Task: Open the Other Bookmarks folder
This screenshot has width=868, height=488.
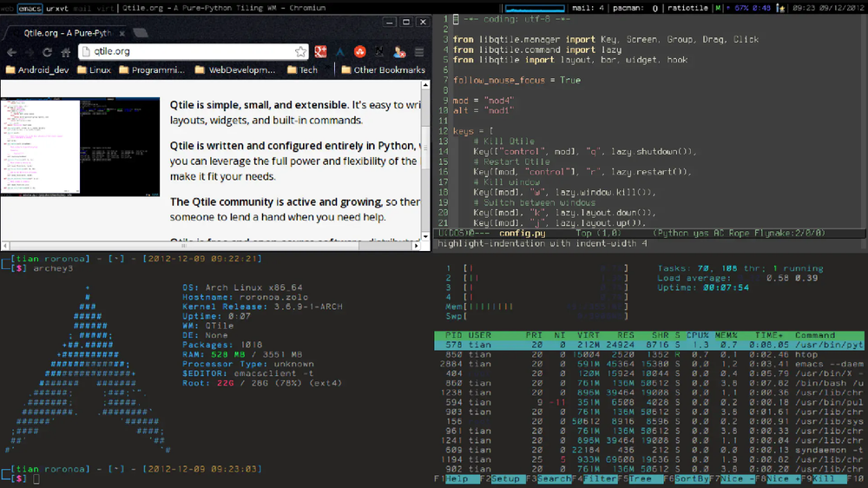Action: pos(383,69)
